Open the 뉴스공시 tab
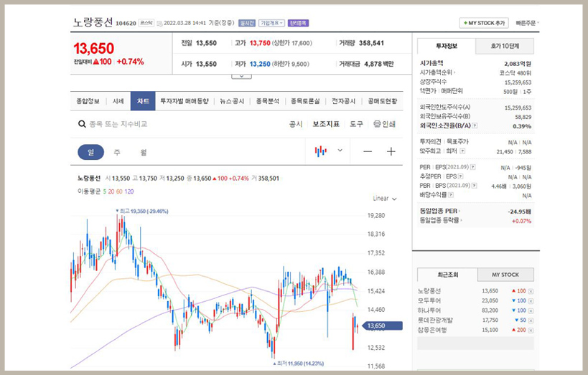Screen dimensions: 588x375 [232, 101]
